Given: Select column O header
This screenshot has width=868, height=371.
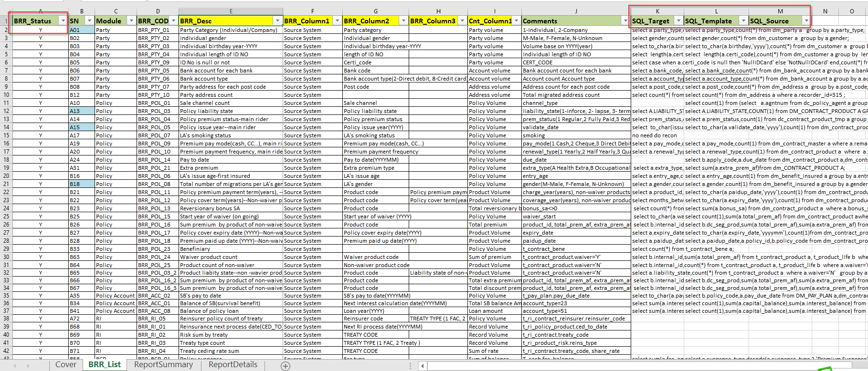Looking at the screenshot, I should coord(852,11).
